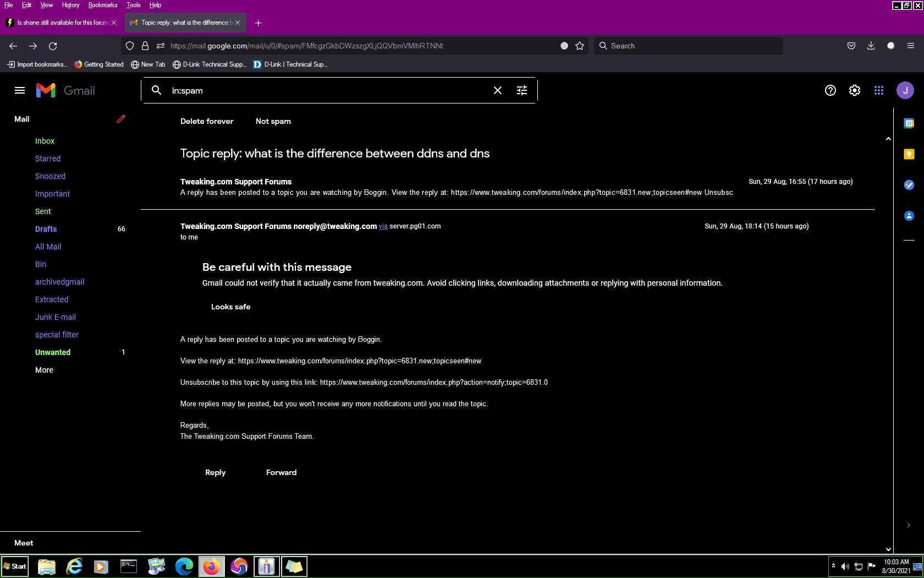Open the Bookmarks menu

point(102,5)
